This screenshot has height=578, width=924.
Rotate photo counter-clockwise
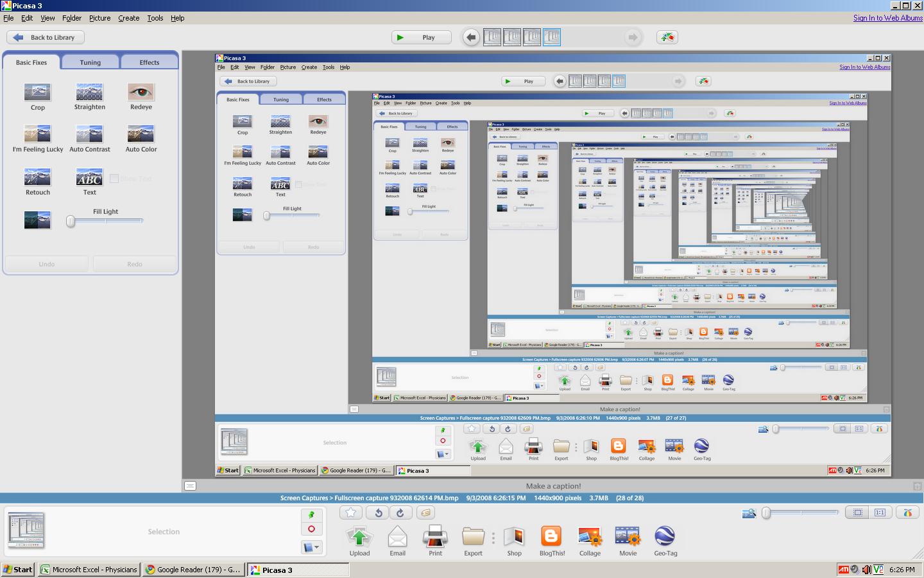click(378, 512)
